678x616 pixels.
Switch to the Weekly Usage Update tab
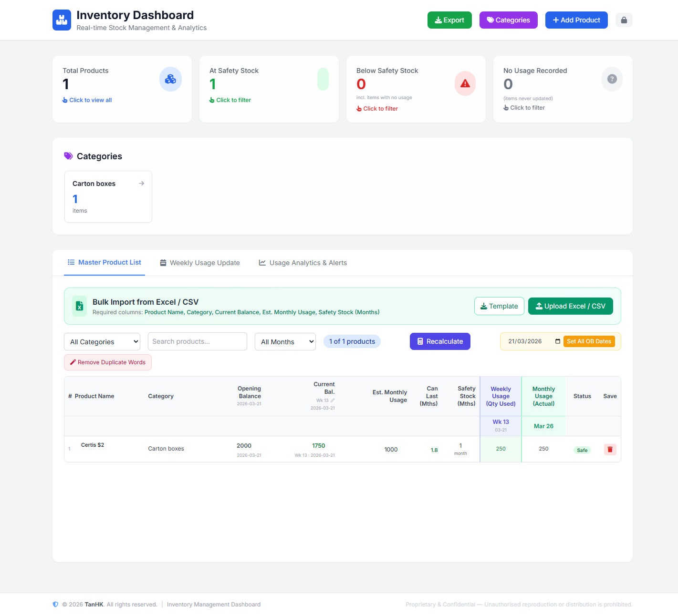pos(199,263)
